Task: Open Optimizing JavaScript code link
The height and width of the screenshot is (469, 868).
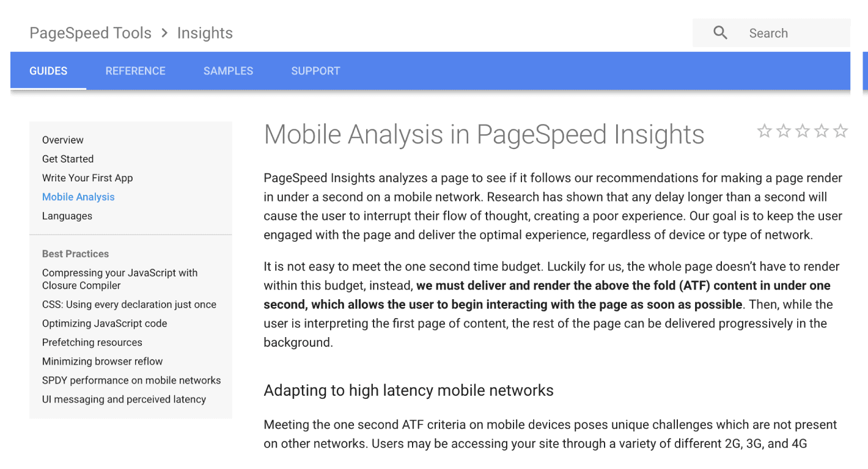Action: pyautogui.click(x=105, y=323)
